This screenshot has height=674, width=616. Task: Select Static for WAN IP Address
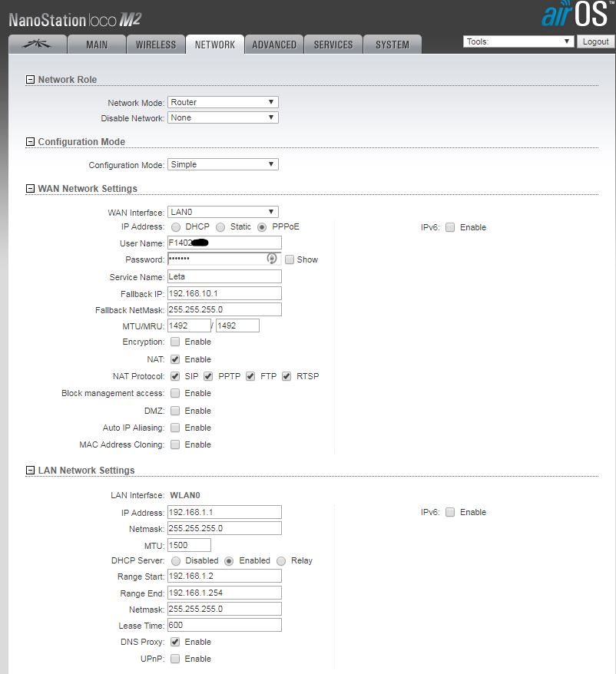point(220,227)
